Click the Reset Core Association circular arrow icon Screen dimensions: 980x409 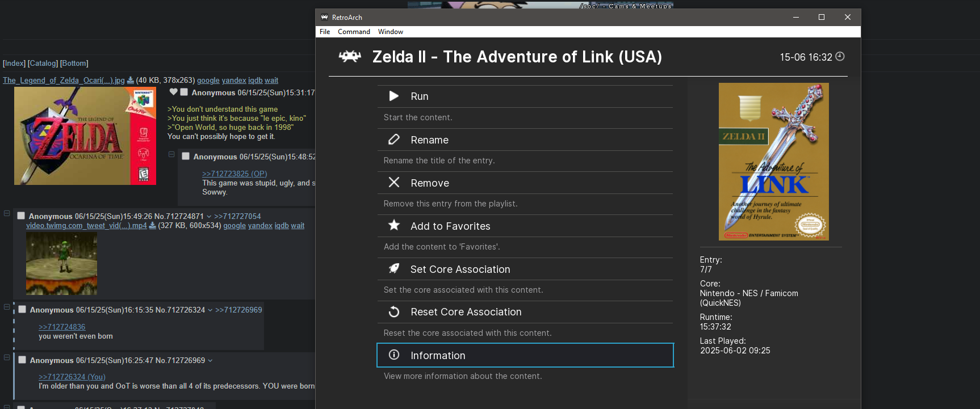[x=393, y=311]
